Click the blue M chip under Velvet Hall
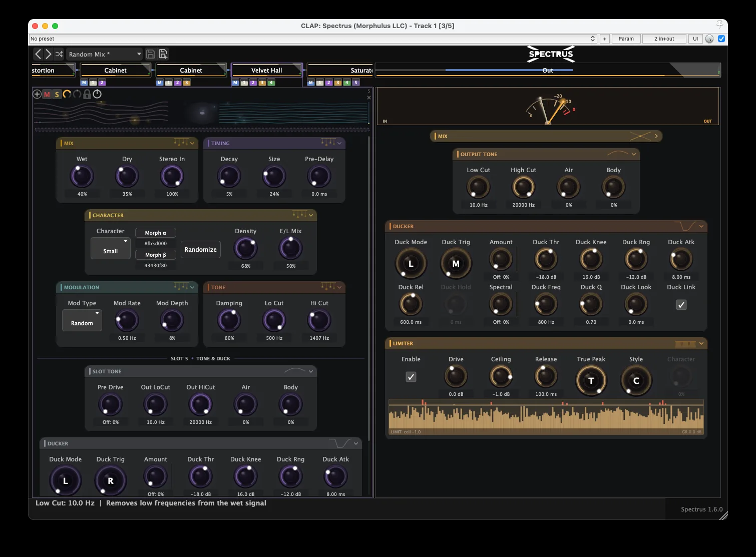The image size is (756, 557). click(x=235, y=83)
